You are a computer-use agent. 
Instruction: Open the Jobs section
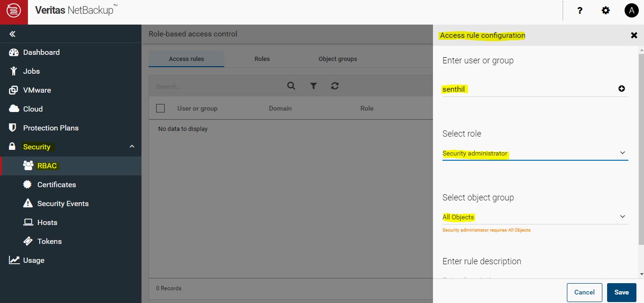click(31, 71)
